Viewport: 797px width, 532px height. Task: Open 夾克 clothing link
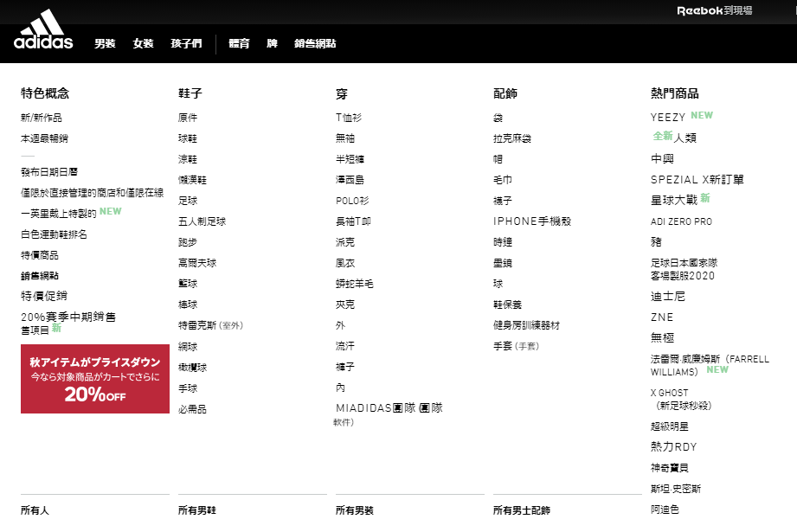[x=345, y=304]
